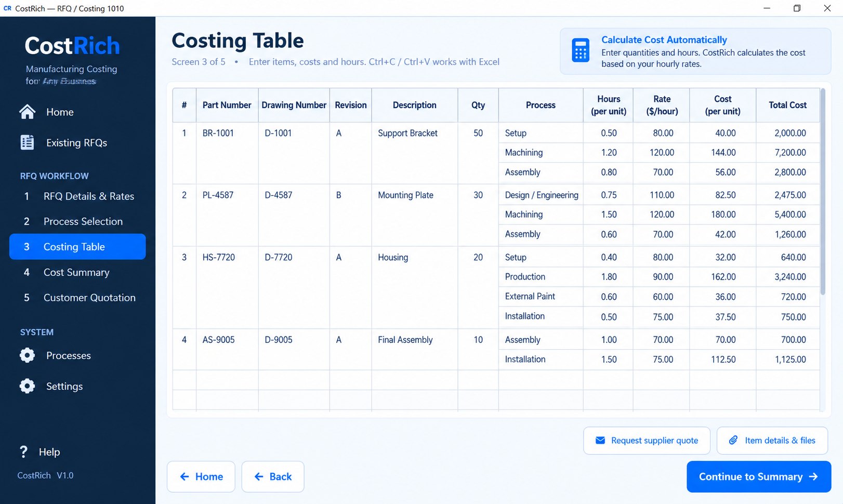Click Calculate Cost Automatically heading
The width and height of the screenshot is (843, 504).
point(664,40)
